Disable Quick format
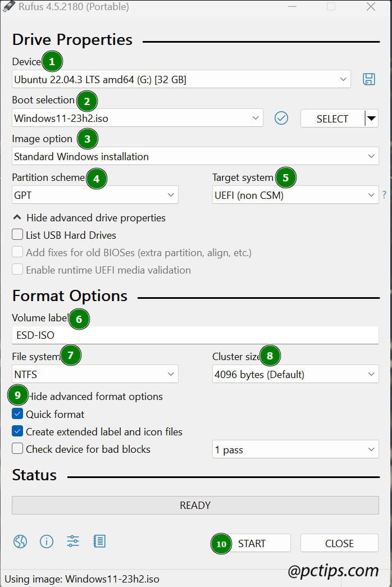The width and height of the screenshot is (392, 587). point(17,414)
